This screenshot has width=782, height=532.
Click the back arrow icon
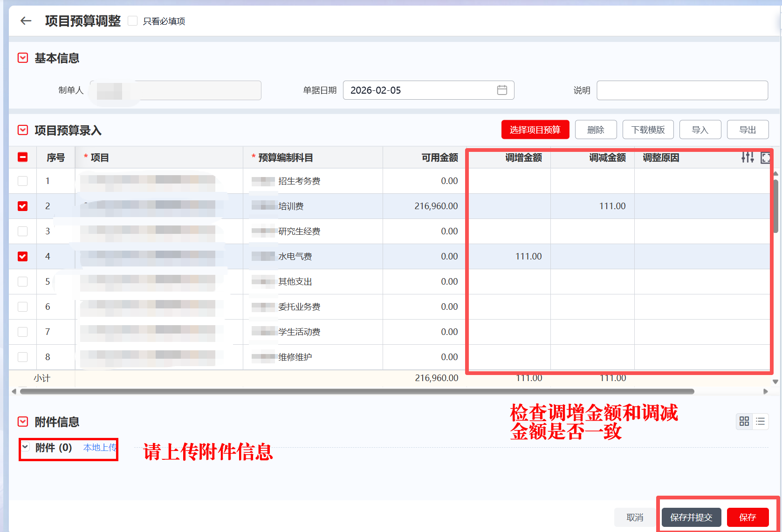click(x=26, y=21)
